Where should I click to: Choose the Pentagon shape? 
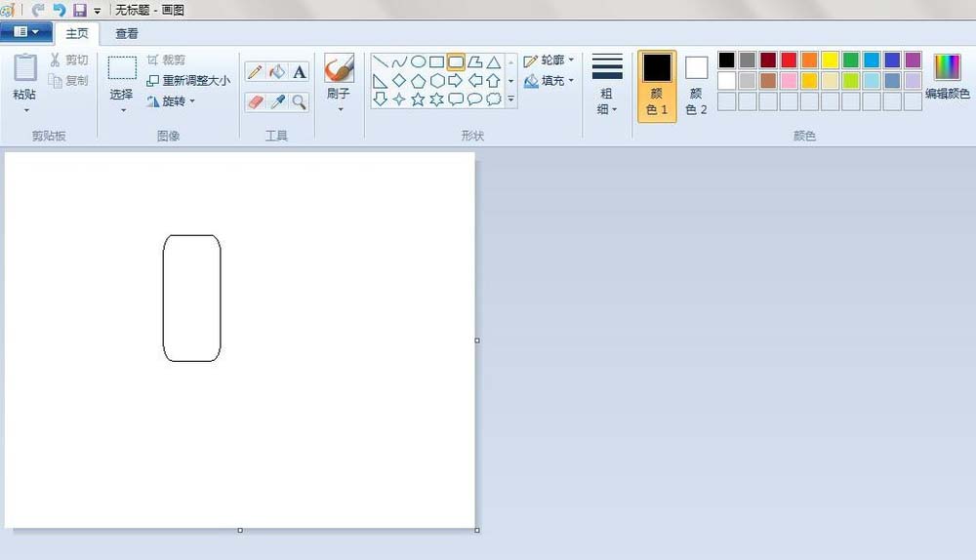point(419,80)
